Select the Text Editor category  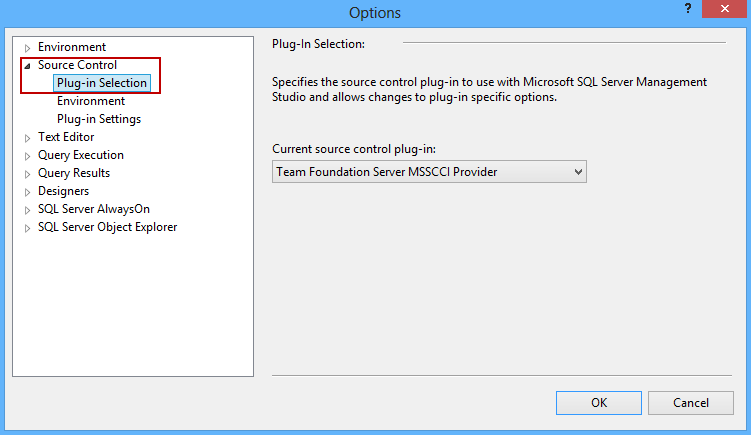[66, 137]
